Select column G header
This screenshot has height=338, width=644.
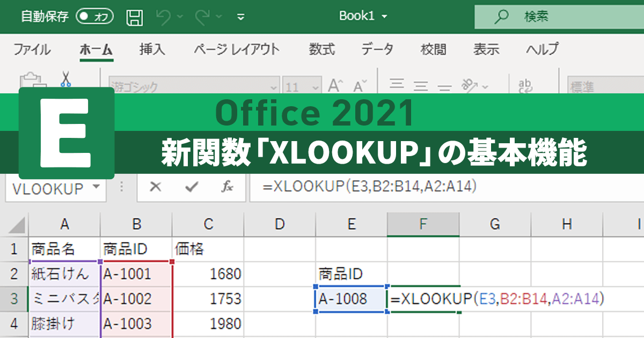(495, 224)
